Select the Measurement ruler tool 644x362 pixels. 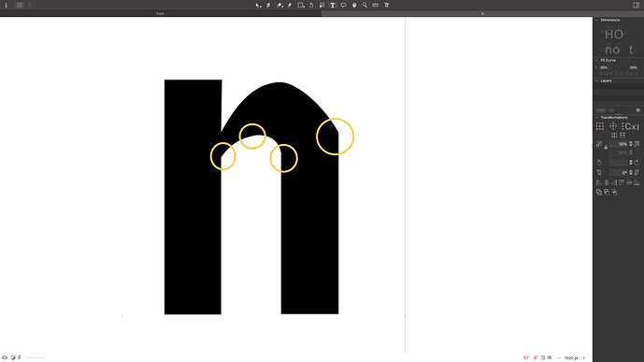click(376, 6)
